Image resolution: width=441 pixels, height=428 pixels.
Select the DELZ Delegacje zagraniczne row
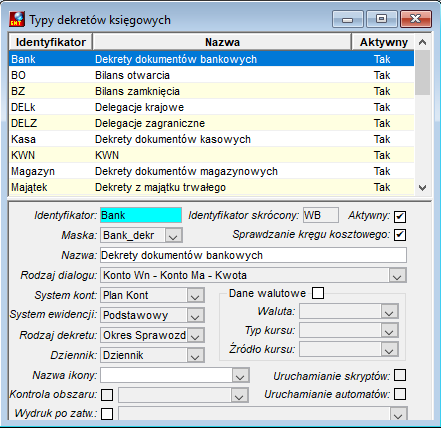point(211,123)
